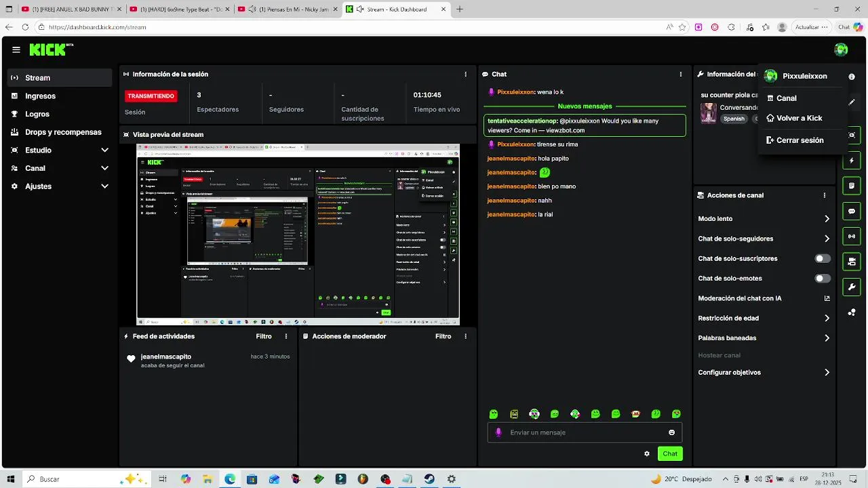Click the Windows Start button

pyautogui.click(x=11, y=479)
